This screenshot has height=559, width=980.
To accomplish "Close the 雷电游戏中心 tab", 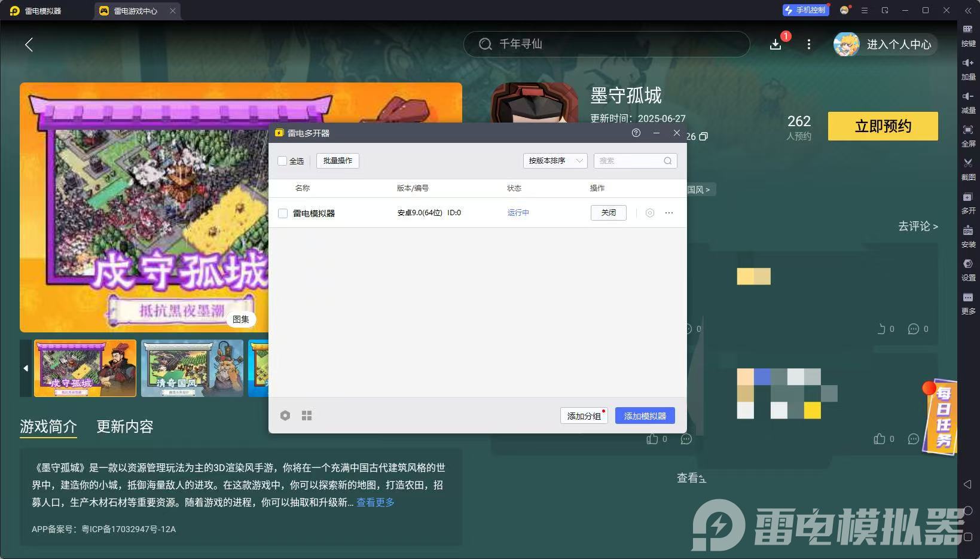I will coord(173,11).
